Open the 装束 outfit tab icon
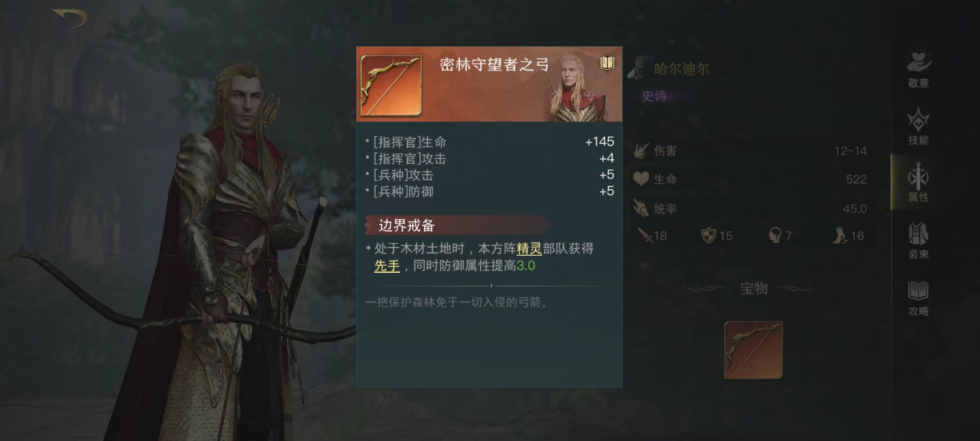The width and height of the screenshot is (980, 441). point(918,240)
